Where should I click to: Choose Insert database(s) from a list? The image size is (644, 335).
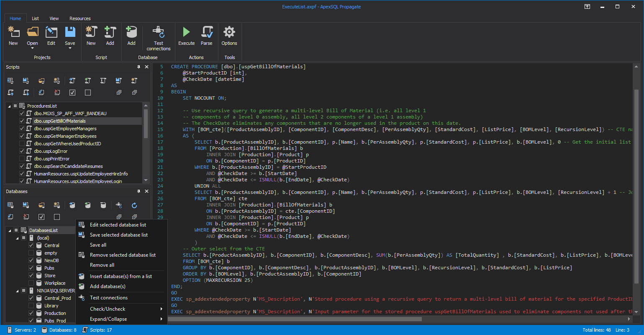tap(121, 276)
